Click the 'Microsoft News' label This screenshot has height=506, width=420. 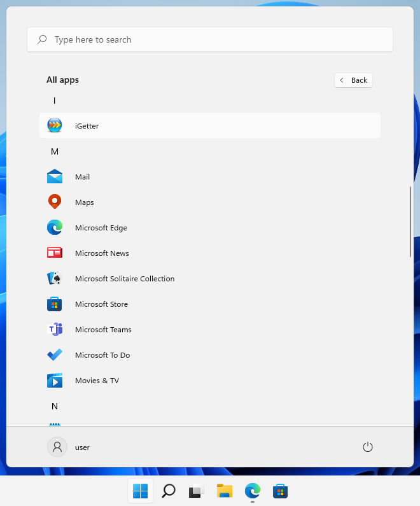click(x=102, y=253)
